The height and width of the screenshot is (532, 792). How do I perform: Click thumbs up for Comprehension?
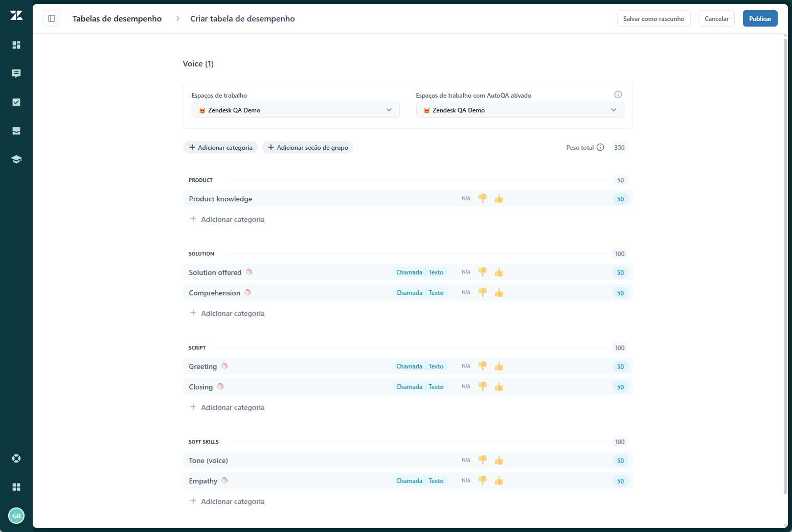tap(499, 292)
